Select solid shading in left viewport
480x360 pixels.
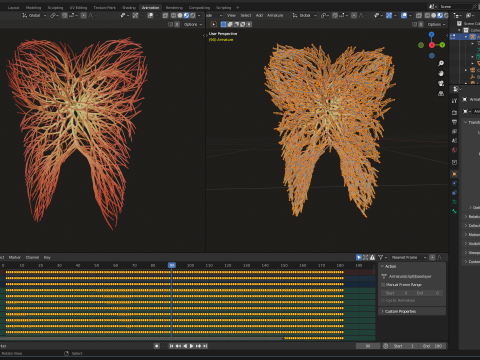180,15
